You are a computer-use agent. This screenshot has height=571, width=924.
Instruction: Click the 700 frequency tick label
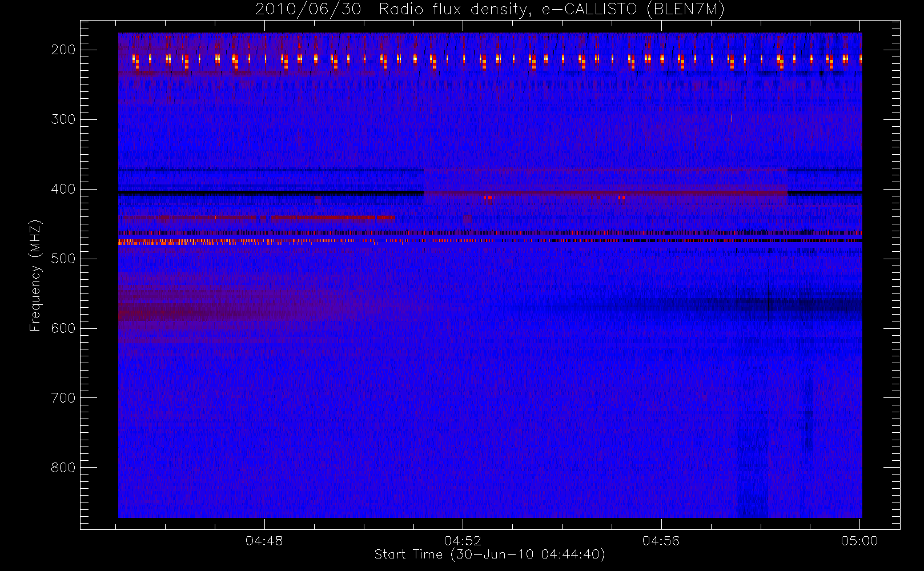(x=63, y=398)
